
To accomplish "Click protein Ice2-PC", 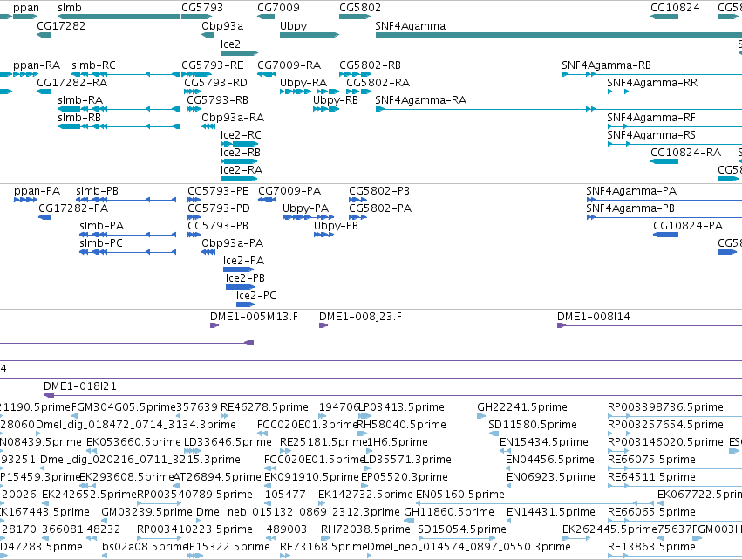I will (246, 304).
